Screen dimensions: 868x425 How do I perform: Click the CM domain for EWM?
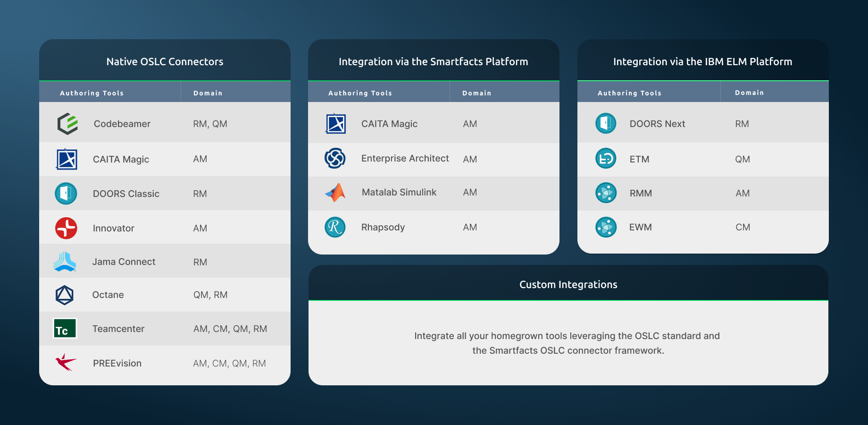[743, 227]
